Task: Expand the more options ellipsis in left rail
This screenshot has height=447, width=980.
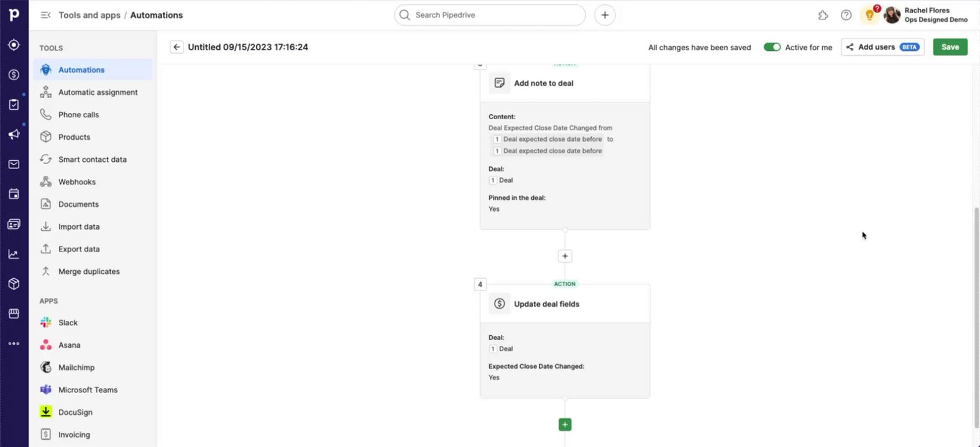Action: [x=14, y=343]
